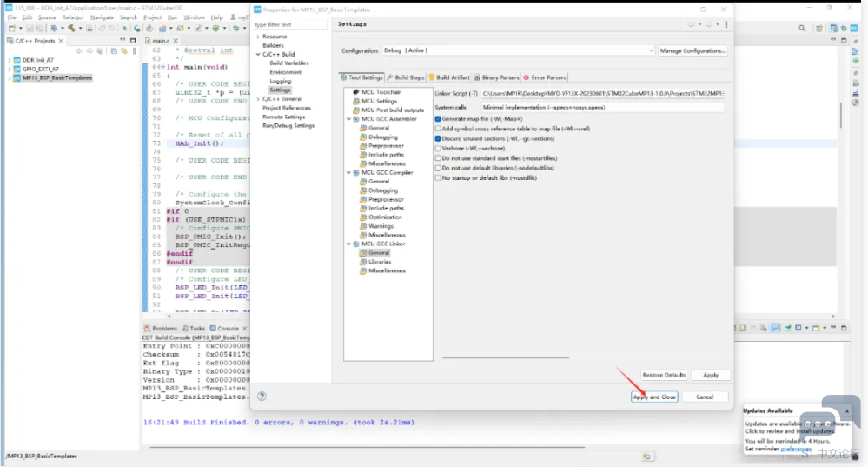
Task: Switch to the Binary Parsers tab
Action: [496, 77]
